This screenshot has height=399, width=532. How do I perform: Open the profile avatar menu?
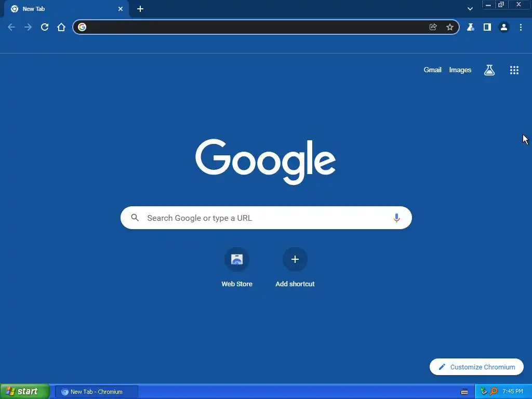coord(504,27)
